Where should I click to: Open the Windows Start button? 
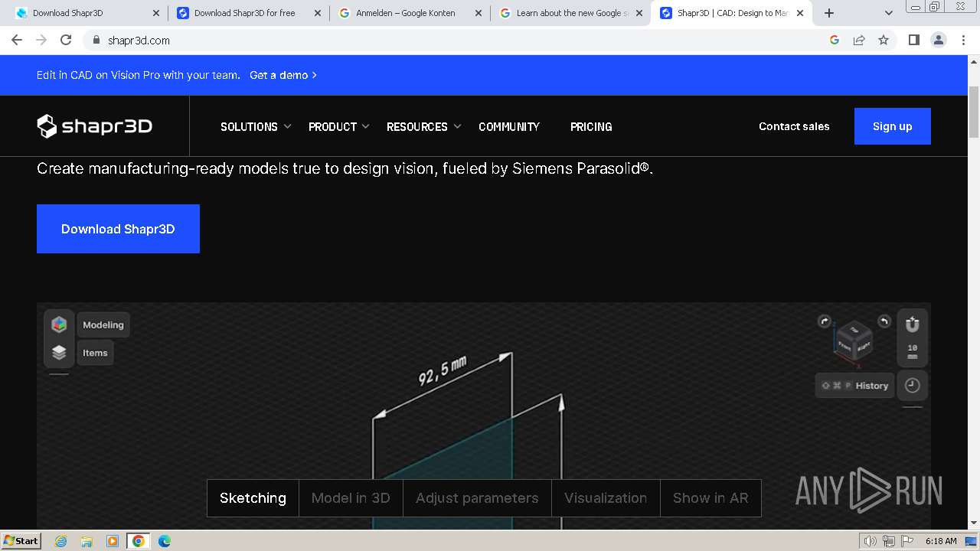pos(21,541)
